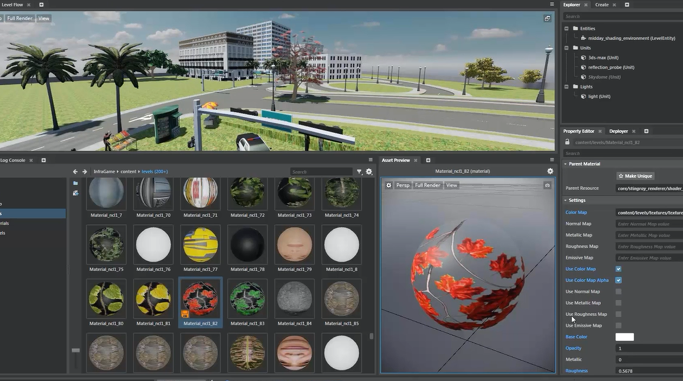Collapse the Entities tree node
Viewport: 683px width, 381px height.
(566, 28)
